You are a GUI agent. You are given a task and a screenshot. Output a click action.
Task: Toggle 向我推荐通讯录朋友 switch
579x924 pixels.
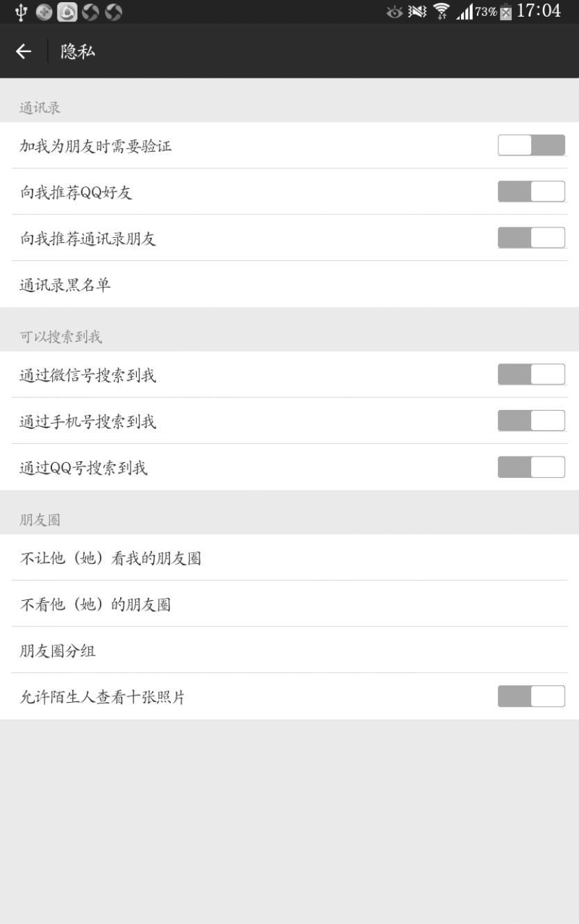tap(531, 238)
